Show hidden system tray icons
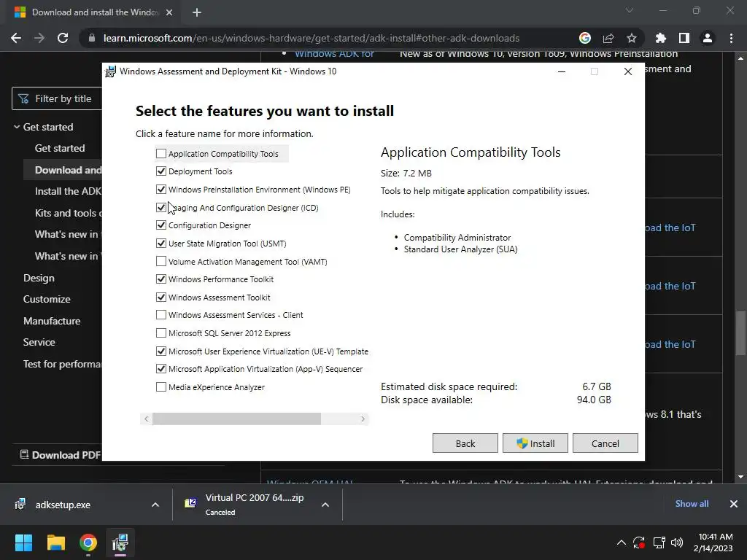This screenshot has width=747, height=560. [x=622, y=542]
